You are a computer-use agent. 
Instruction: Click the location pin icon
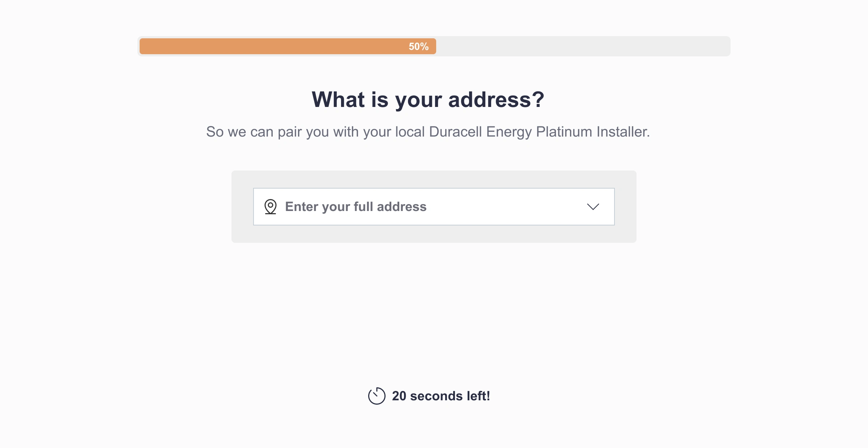click(270, 207)
